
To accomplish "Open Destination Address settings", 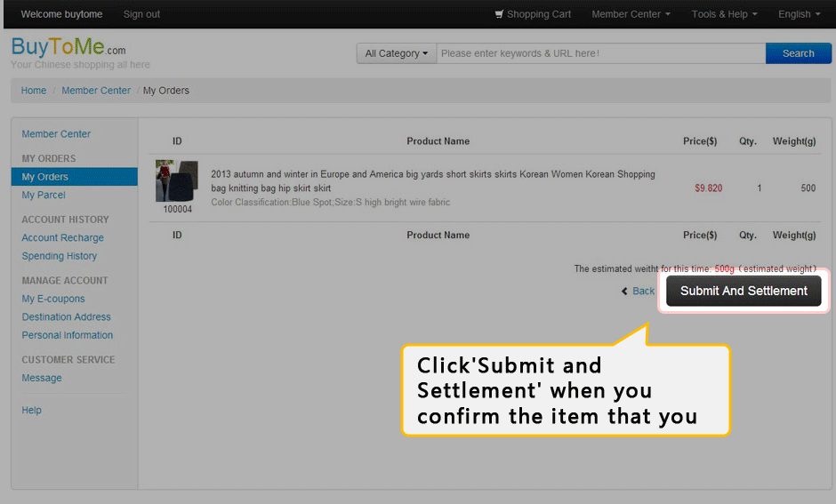I will point(67,316).
